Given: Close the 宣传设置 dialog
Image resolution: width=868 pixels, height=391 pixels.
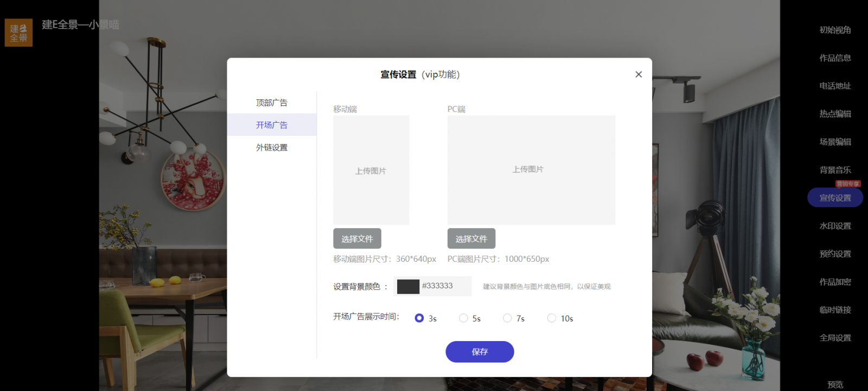Looking at the screenshot, I should 639,74.
